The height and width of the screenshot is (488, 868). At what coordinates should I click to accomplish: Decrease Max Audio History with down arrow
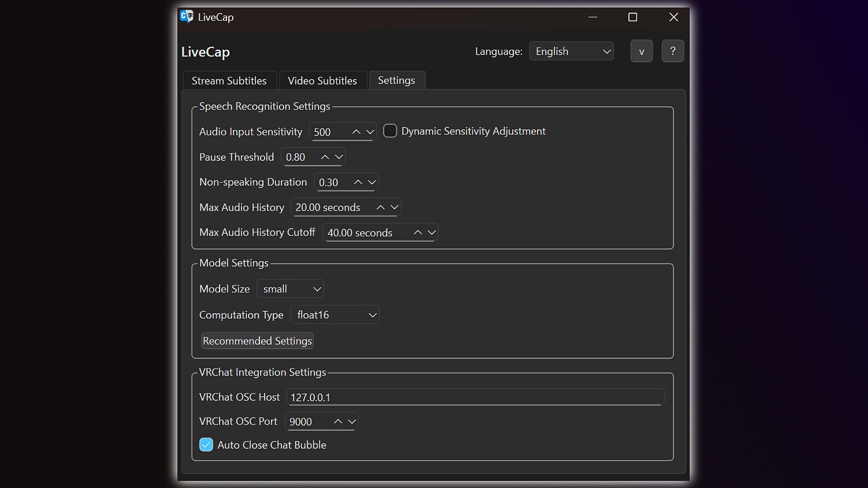click(x=394, y=207)
